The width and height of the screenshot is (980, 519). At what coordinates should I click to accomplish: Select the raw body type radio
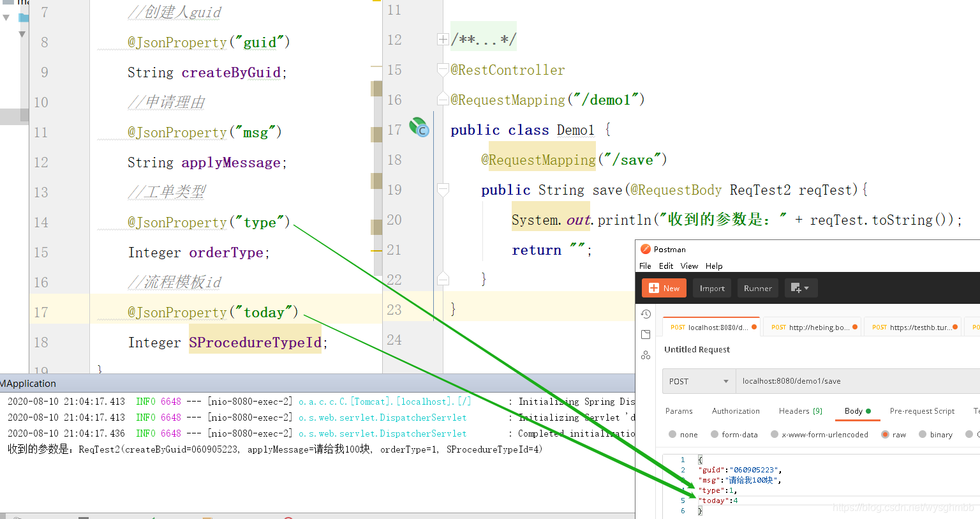click(885, 434)
